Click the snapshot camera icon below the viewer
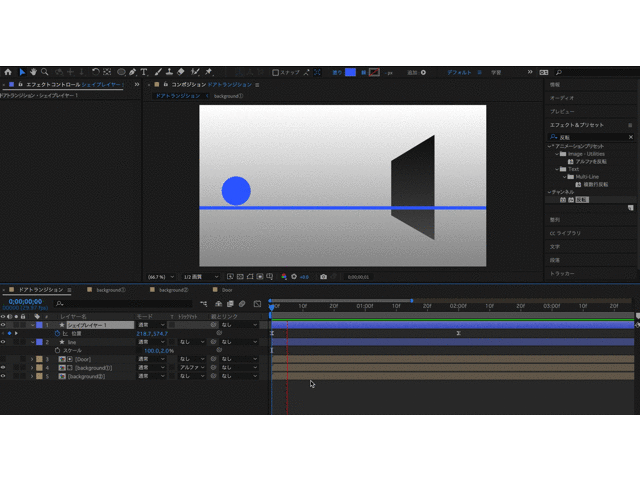The height and width of the screenshot is (480, 640). pos(323,276)
